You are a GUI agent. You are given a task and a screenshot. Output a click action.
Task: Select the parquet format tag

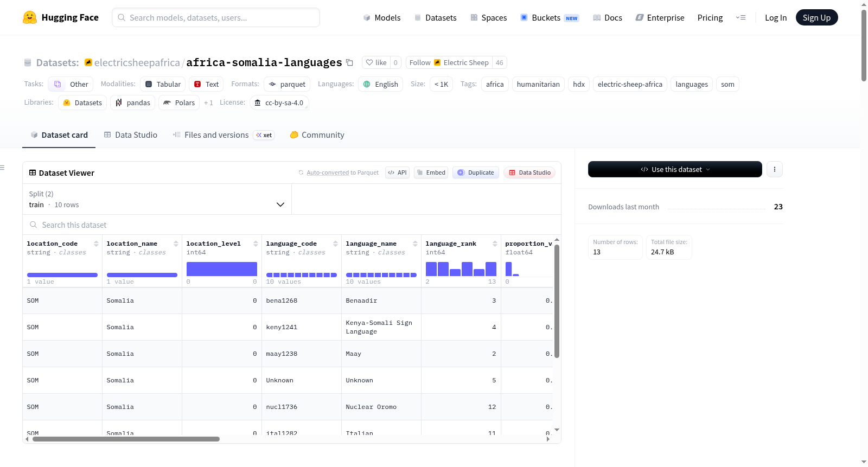pos(287,84)
